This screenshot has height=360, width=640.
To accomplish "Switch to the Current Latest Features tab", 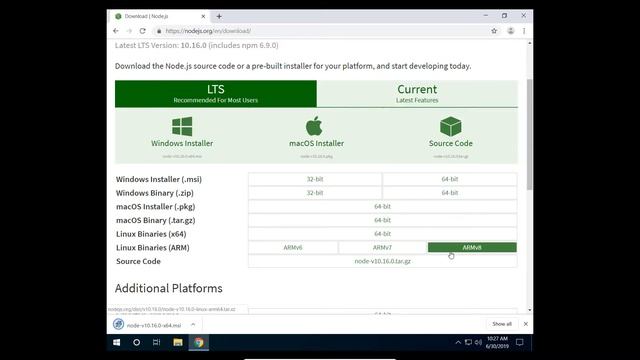I will pyautogui.click(x=417, y=94).
